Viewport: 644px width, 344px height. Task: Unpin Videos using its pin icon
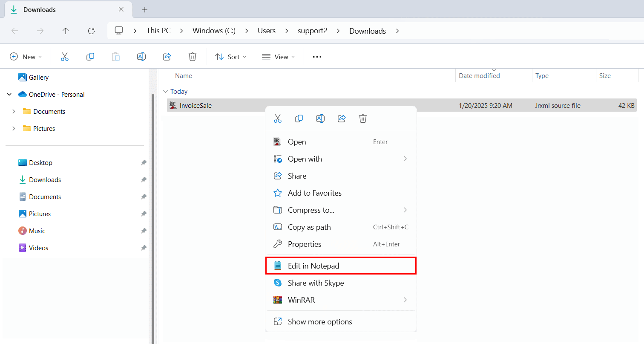click(x=144, y=248)
